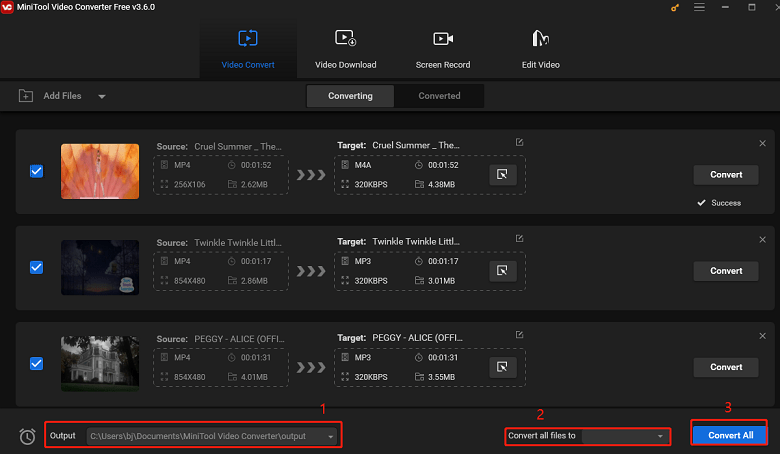The width and height of the screenshot is (780, 454).
Task: Click the Cruel Summer source file name
Action: click(x=237, y=147)
